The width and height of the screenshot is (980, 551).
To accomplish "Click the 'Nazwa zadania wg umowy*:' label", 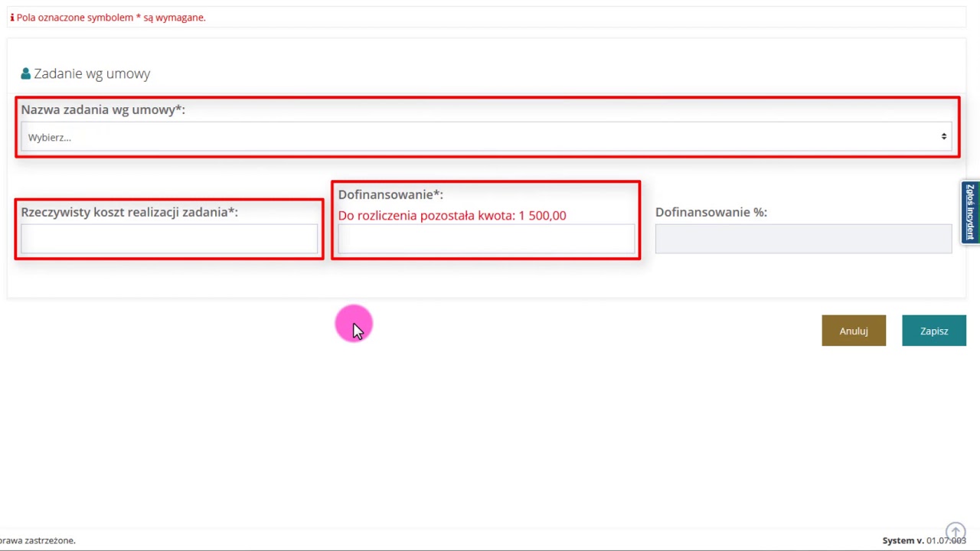I will pyautogui.click(x=103, y=109).
